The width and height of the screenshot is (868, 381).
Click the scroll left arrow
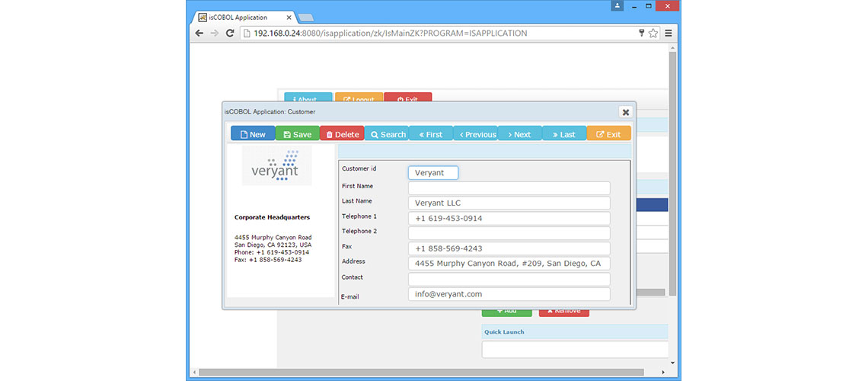[193, 372]
